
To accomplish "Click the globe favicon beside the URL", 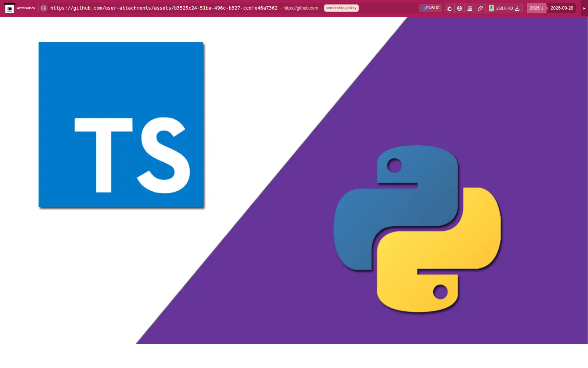I will pyautogui.click(x=44, y=8).
